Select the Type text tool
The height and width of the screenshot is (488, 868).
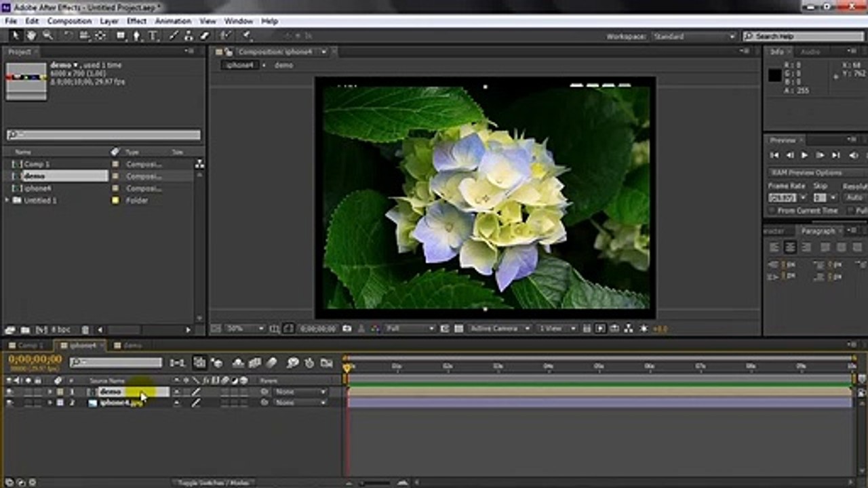153,36
